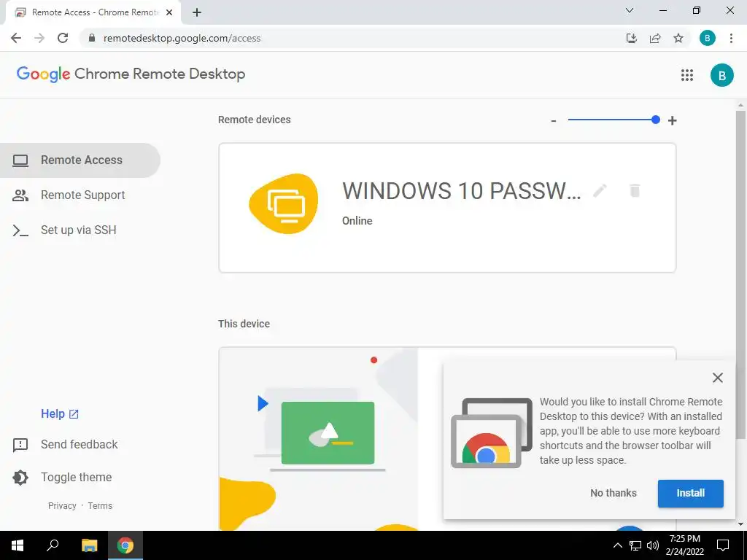The height and width of the screenshot is (560, 747).
Task: Click the Online status text
Action: coord(357,221)
